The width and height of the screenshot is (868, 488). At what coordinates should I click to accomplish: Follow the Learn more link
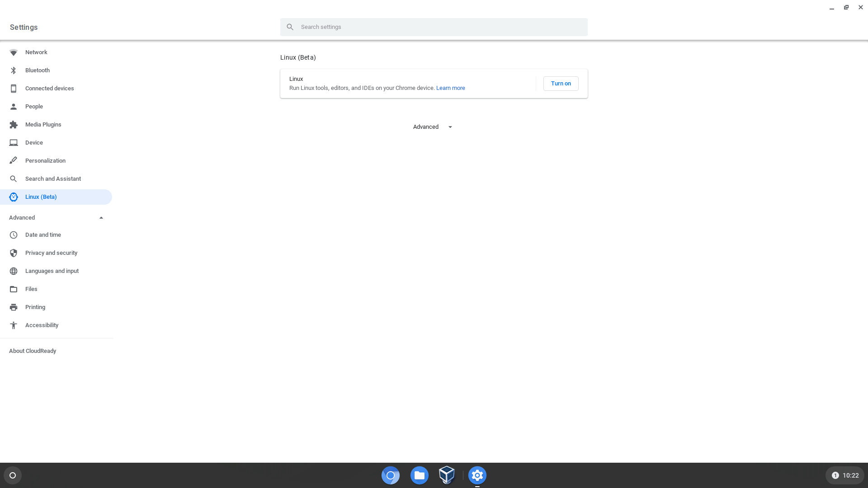(450, 88)
